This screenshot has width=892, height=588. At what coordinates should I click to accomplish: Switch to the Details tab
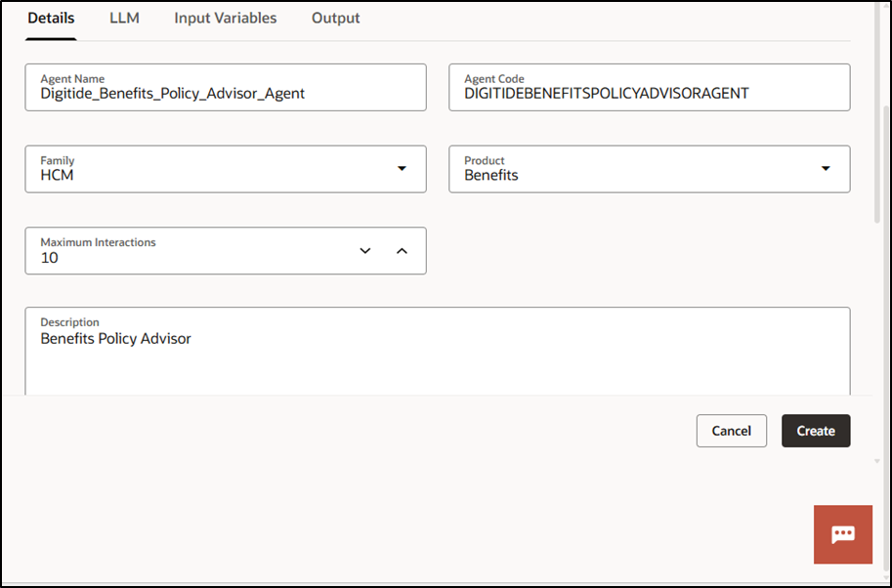click(x=51, y=19)
